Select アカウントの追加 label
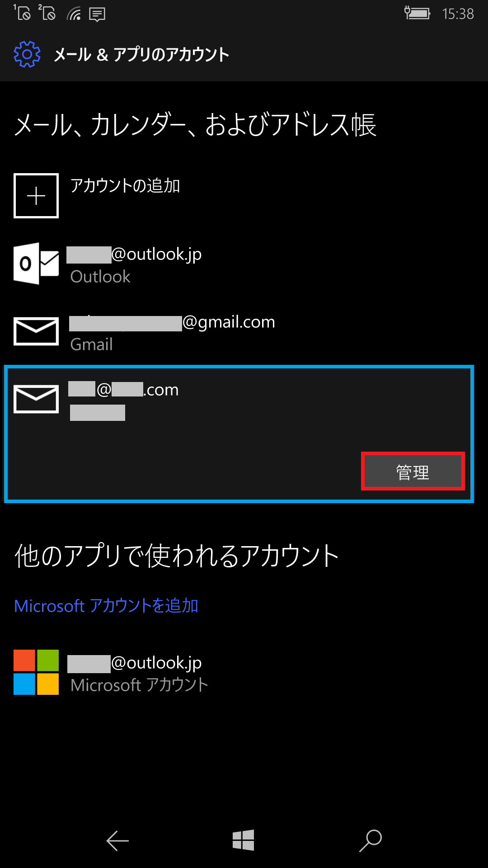 [x=125, y=186]
